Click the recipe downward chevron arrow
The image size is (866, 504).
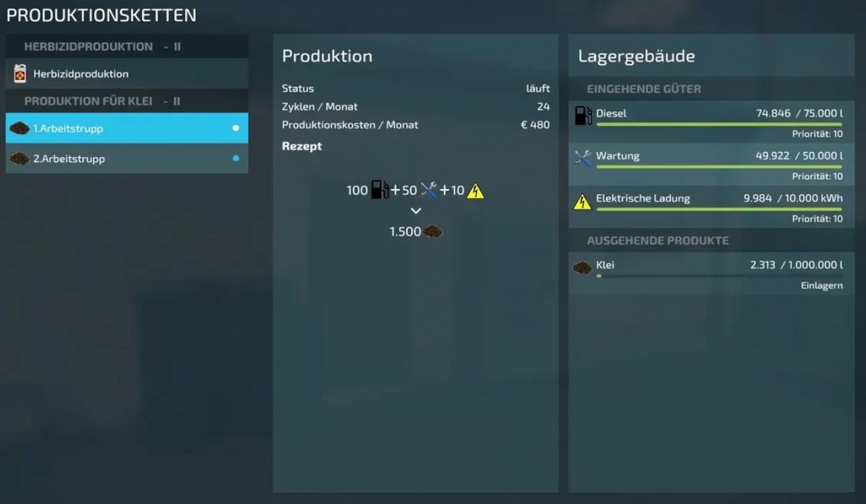[x=416, y=211]
